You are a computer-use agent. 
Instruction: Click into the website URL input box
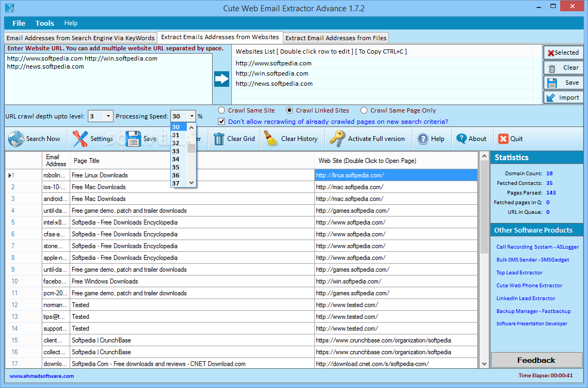pyautogui.click(x=109, y=79)
